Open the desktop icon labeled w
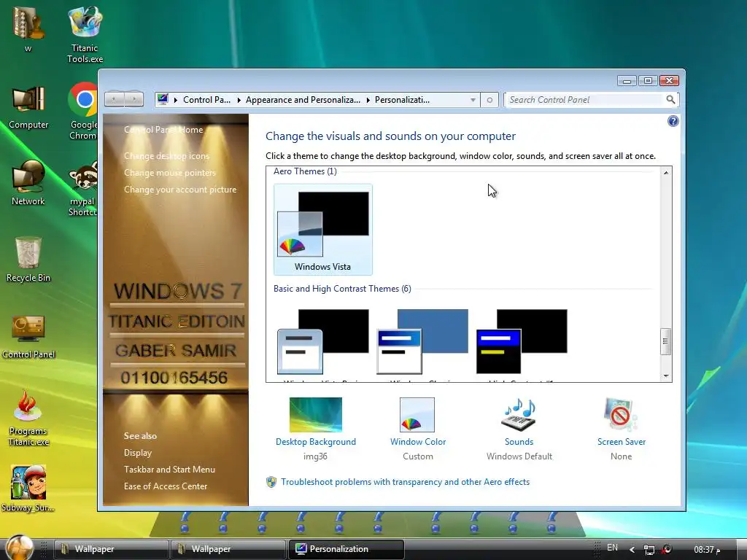This screenshot has height=560, width=747. [x=28, y=28]
